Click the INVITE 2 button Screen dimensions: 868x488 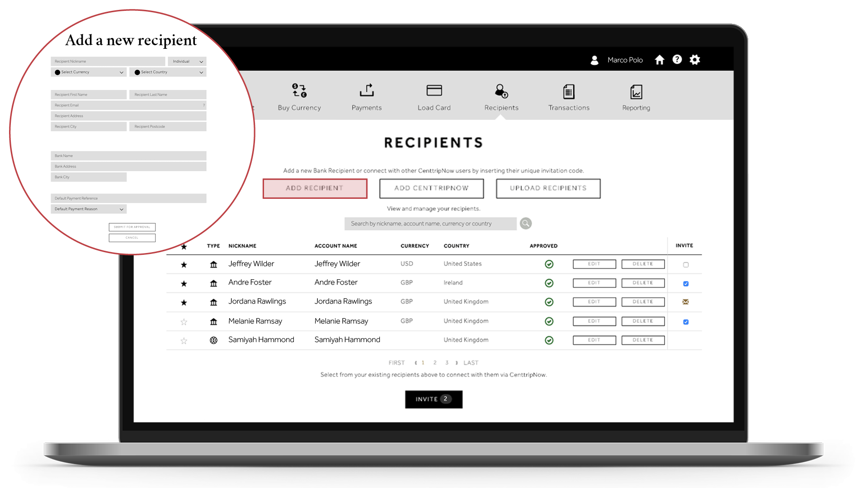[434, 399]
